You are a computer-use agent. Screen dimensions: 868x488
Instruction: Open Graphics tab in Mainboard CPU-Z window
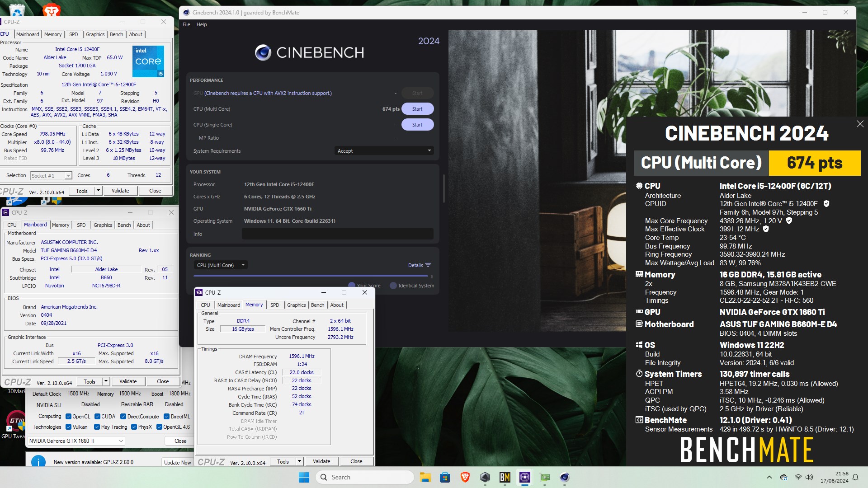click(103, 225)
